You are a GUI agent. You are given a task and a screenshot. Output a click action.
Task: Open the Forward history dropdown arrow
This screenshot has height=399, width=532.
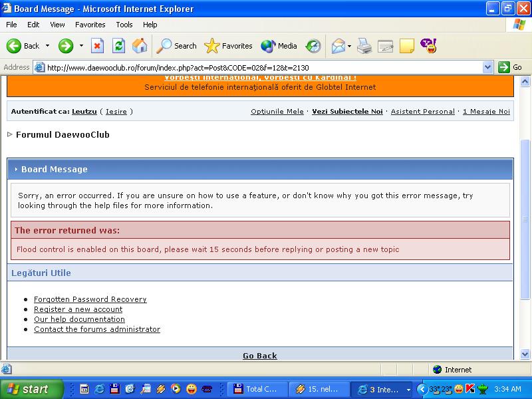point(81,45)
